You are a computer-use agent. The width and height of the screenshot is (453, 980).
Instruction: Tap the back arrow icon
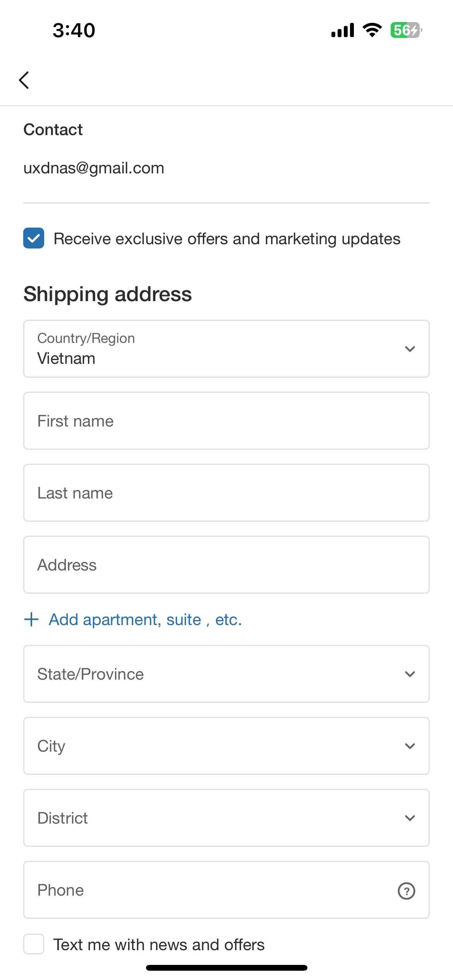[24, 80]
